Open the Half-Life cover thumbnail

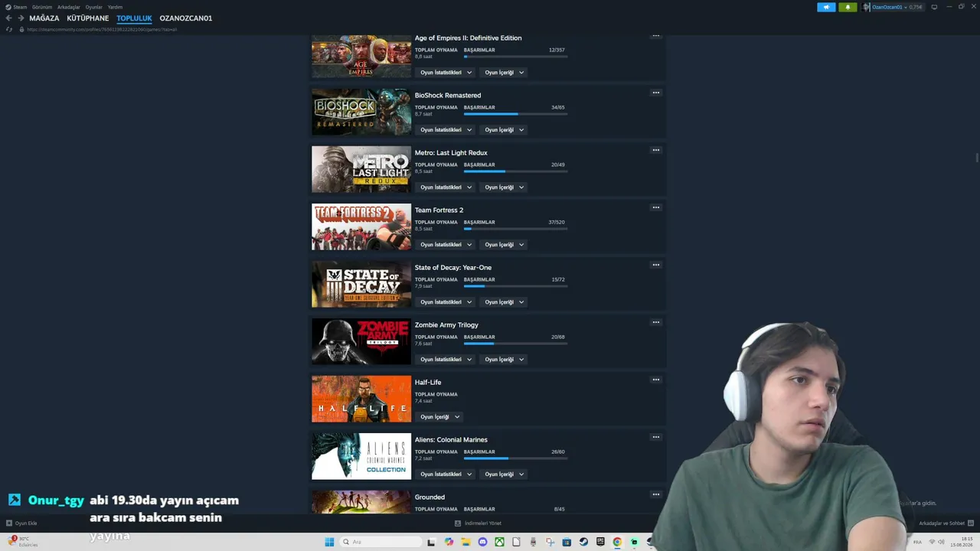[361, 399]
